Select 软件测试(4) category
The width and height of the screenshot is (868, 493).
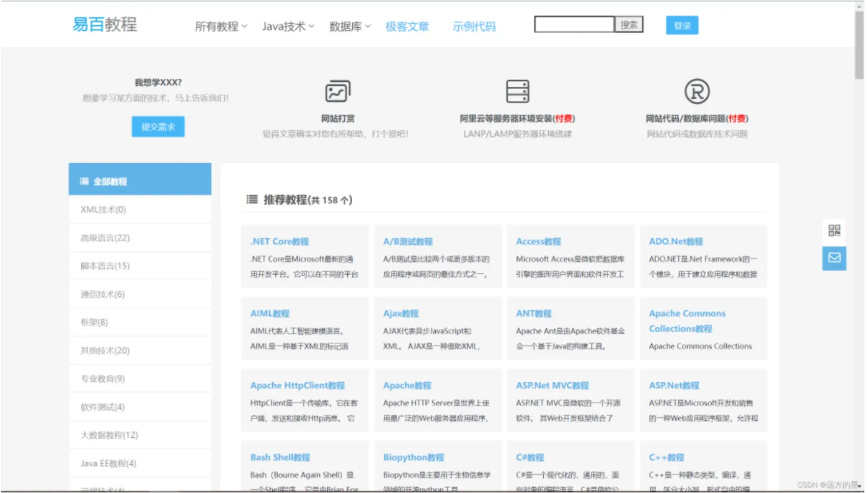(140, 407)
